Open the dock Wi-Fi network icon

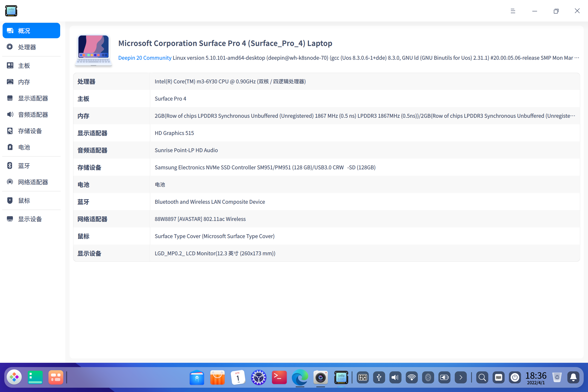click(x=412, y=377)
